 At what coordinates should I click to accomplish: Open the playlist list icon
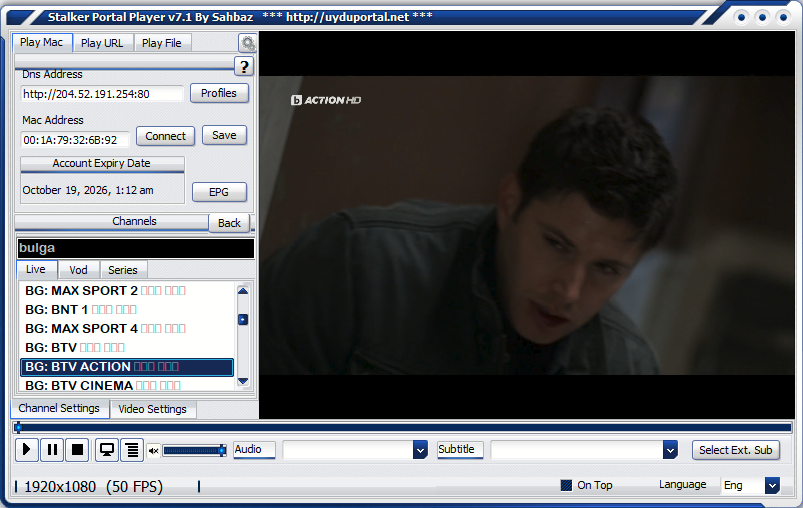click(x=132, y=450)
